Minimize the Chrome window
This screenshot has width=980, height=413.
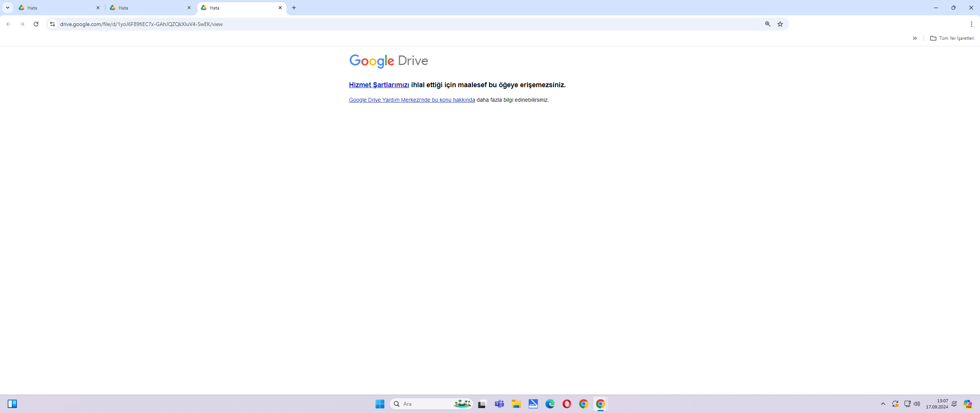(x=936, y=8)
